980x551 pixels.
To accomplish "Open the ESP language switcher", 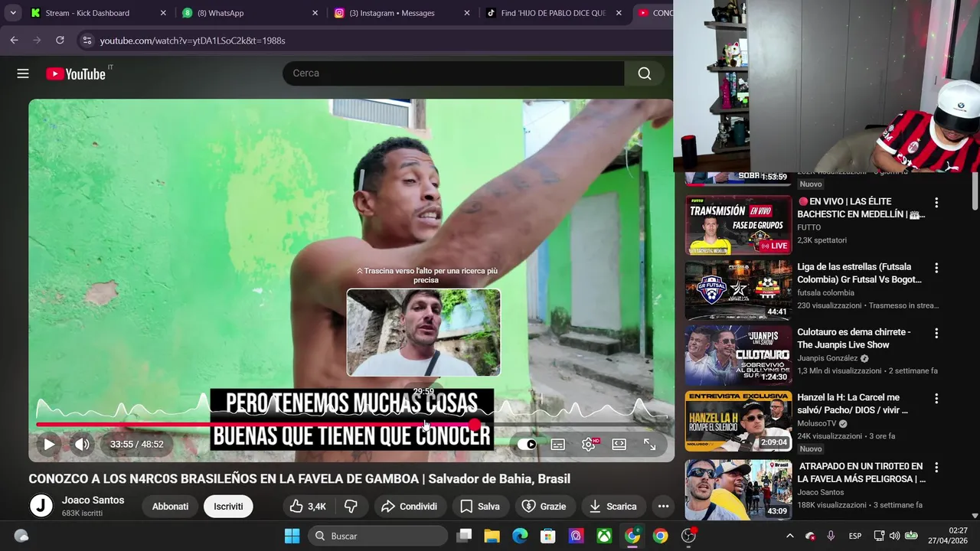I will (855, 536).
